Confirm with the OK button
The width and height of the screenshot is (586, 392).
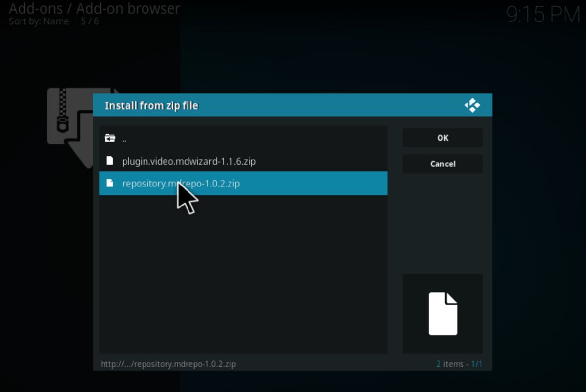[x=442, y=138]
